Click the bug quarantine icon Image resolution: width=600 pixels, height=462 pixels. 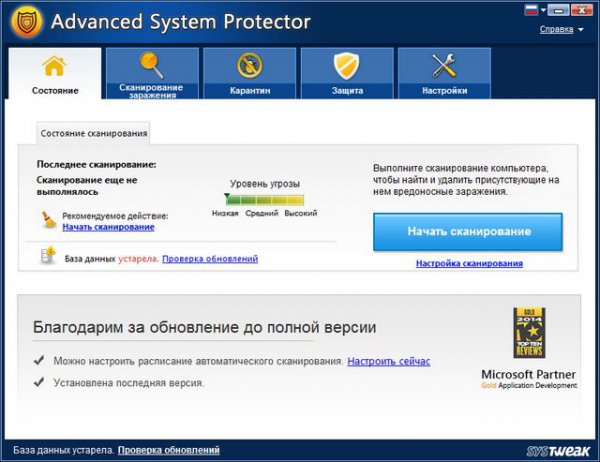point(249,65)
